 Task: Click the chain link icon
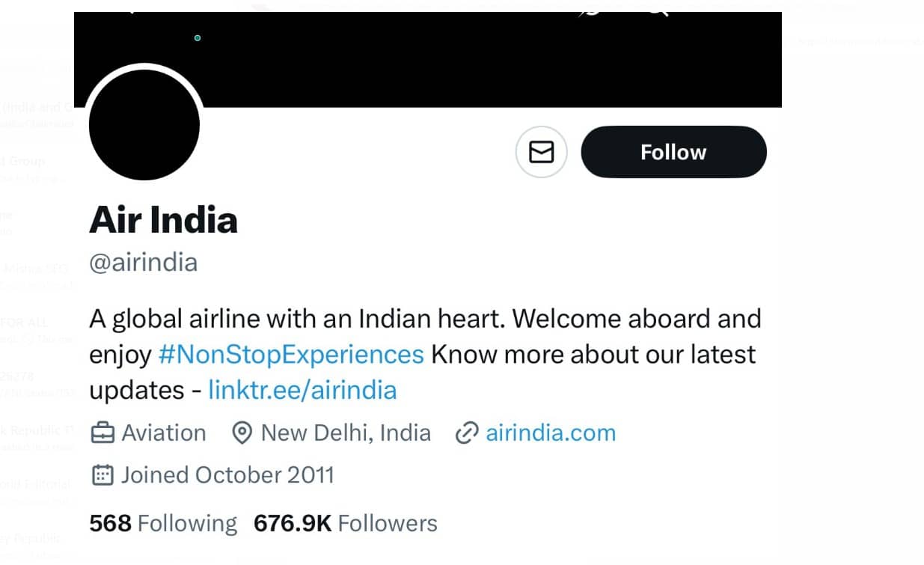[x=467, y=433]
